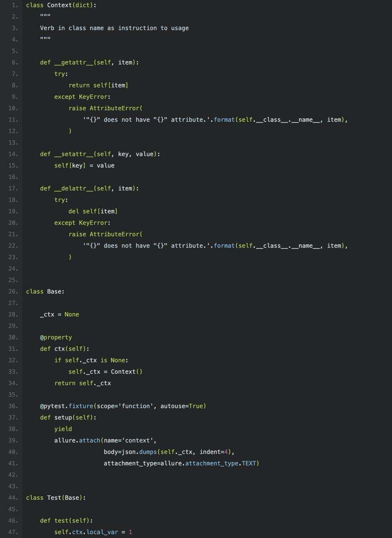Click the 'attachment_type=allure.attachment_type.TEXT)' line
The height and width of the screenshot is (538, 392).
tap(182, 464)
